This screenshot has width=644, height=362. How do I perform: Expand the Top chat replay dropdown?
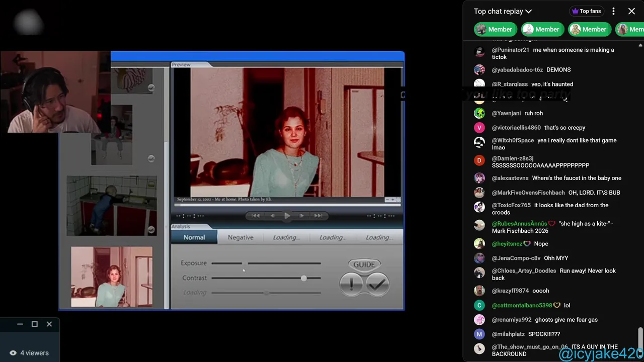click(x=503, y=11)
